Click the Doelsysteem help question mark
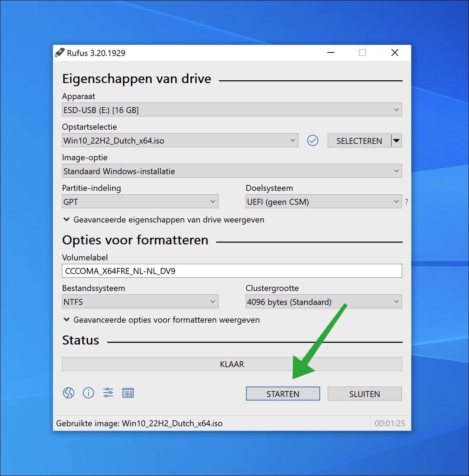The height and width of the screenshot is (476, 469). [x=406, y=202]
